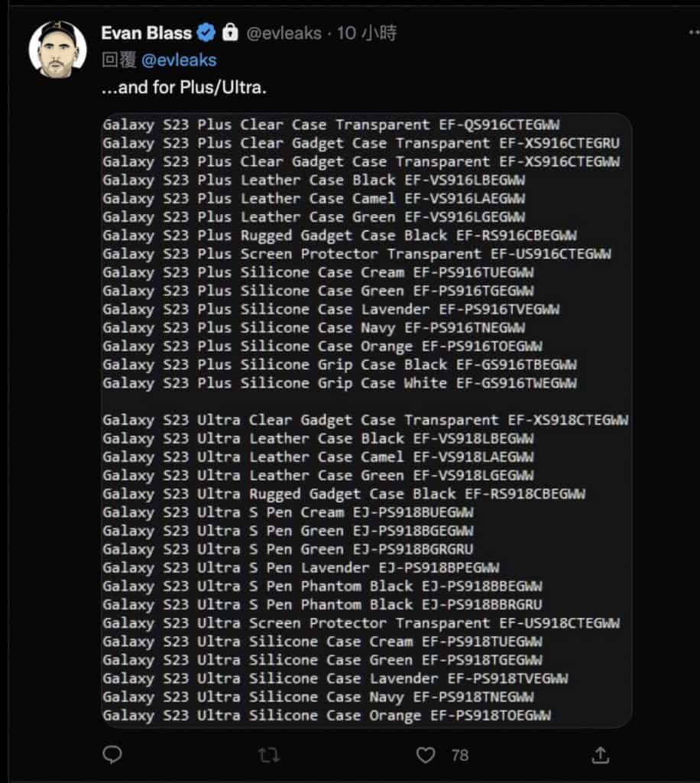This screenshot has height=783, width=700.
Task: Click the 10 小時 timestamp
Action: [367, 34]
